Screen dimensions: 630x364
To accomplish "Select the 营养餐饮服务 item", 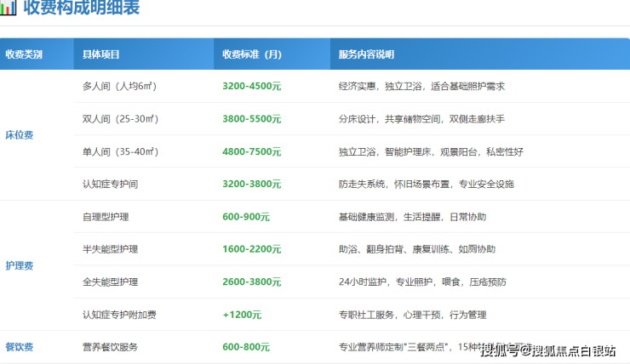I will [x=110, y=347].
